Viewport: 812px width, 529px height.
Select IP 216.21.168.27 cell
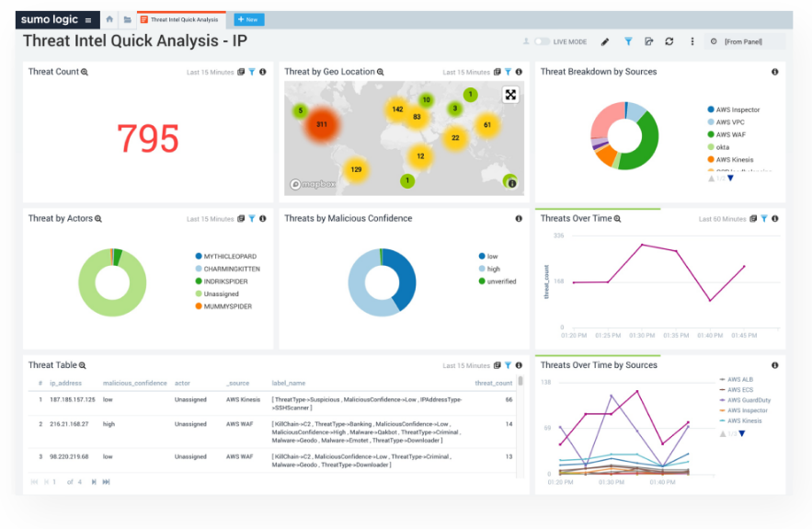(69, 424)
